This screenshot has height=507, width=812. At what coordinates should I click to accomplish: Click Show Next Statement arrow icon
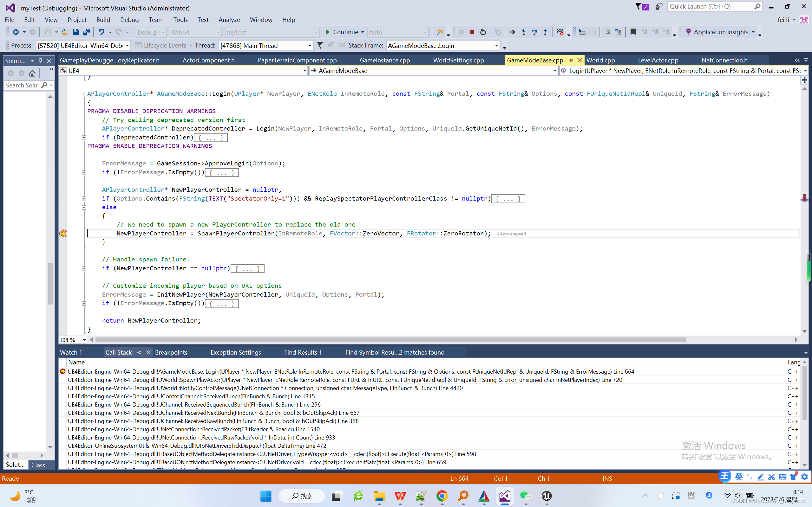512,32
